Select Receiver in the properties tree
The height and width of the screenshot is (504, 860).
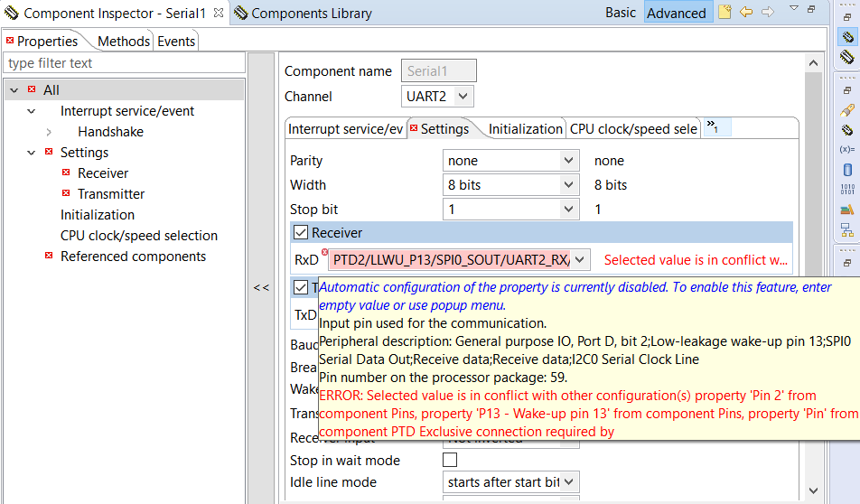tap(103, 173)
